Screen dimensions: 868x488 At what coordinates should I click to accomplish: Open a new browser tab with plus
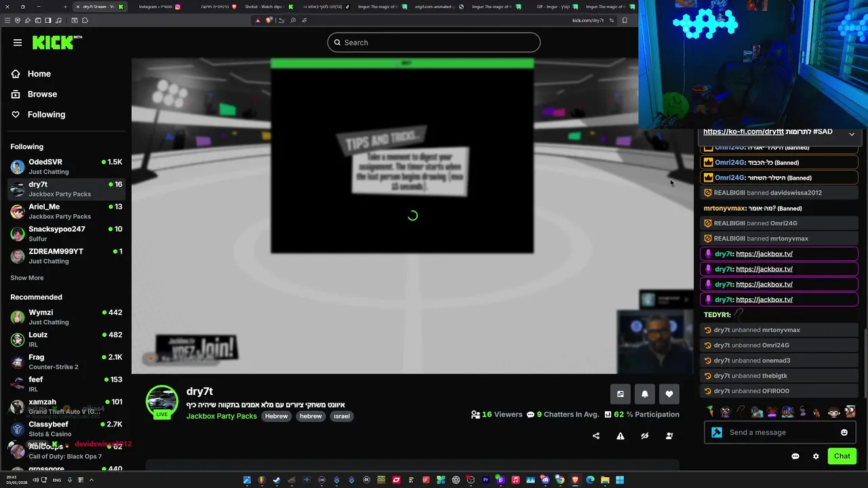(x=65, y=7)
